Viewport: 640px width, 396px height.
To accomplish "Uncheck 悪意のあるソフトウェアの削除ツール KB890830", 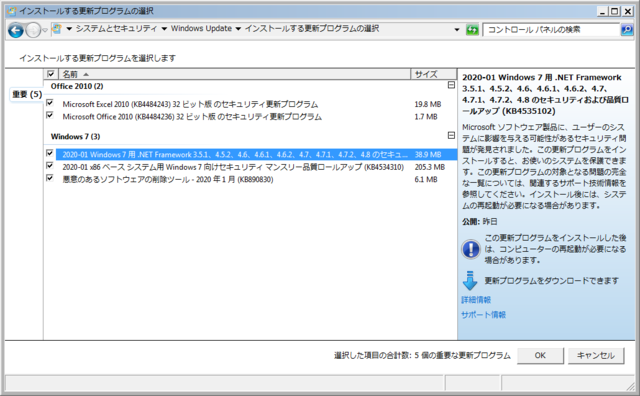I will (50, 178).
